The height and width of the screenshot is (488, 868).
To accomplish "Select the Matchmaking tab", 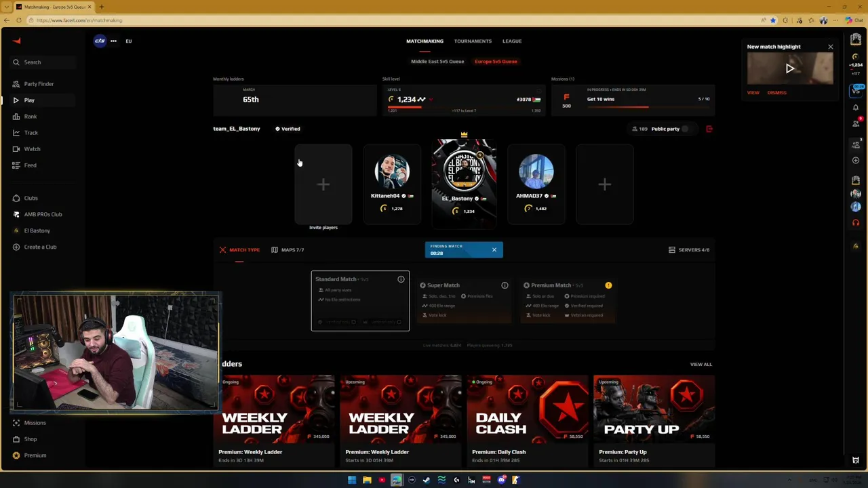I will pos(425,41).
